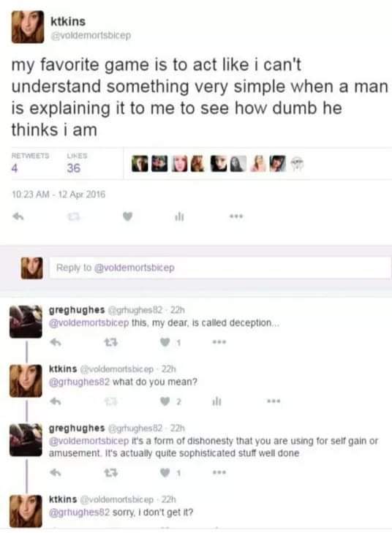View tweet analytics bars icon under main tweet

click(179, 216)
